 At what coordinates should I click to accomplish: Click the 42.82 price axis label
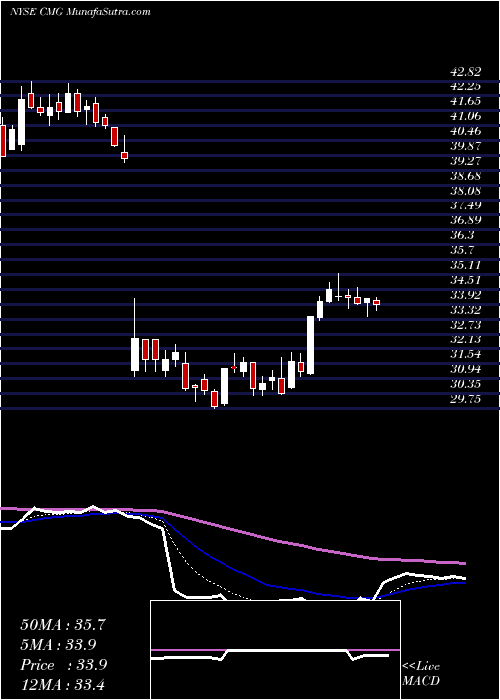[x=465, y=71]
